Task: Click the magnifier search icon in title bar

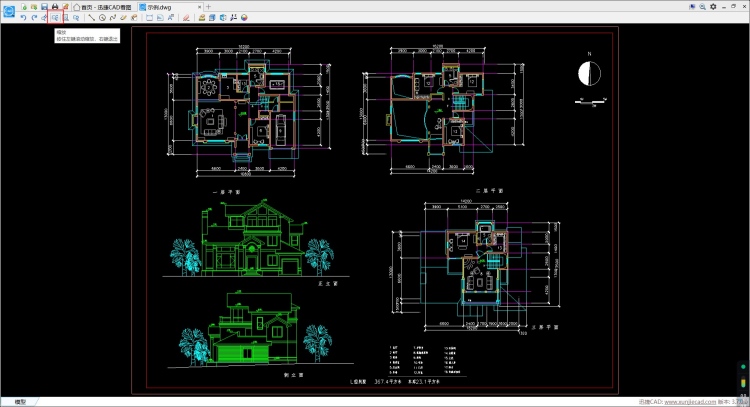Action: pyautogui.click(x=703, y=7)
